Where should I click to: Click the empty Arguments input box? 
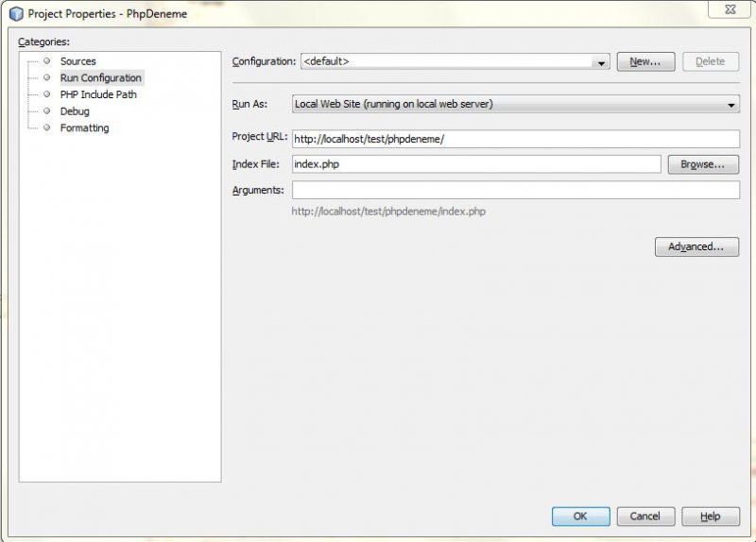(x=515, y=190)
